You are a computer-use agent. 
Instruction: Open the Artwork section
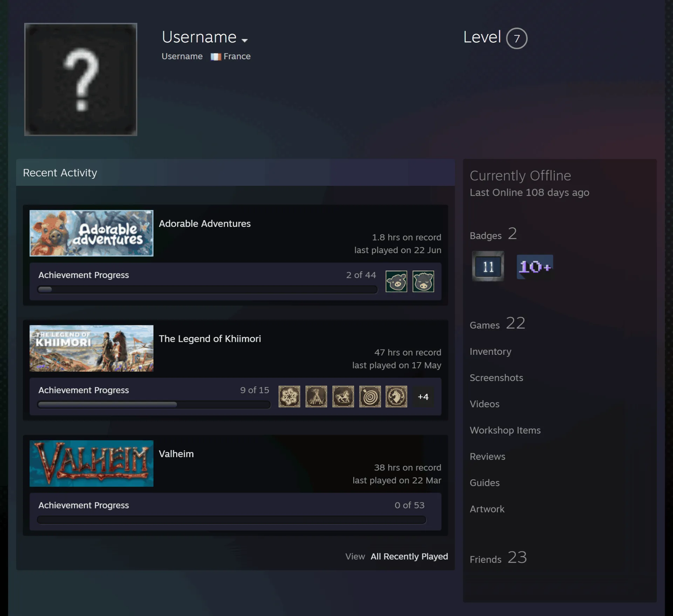click(x=487, y=509)
